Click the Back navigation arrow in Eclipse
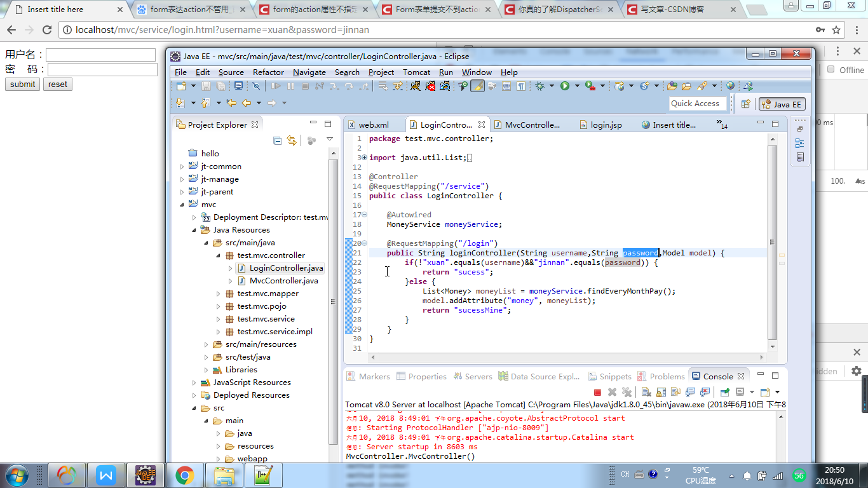Screen dimensions: 868x488 tap(247, 103)
